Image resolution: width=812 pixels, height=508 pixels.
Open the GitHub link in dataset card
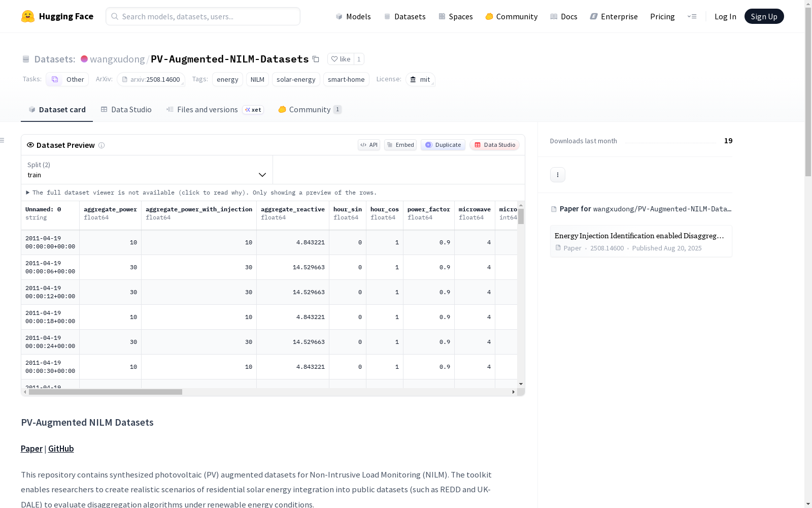[x=61, y=449]
